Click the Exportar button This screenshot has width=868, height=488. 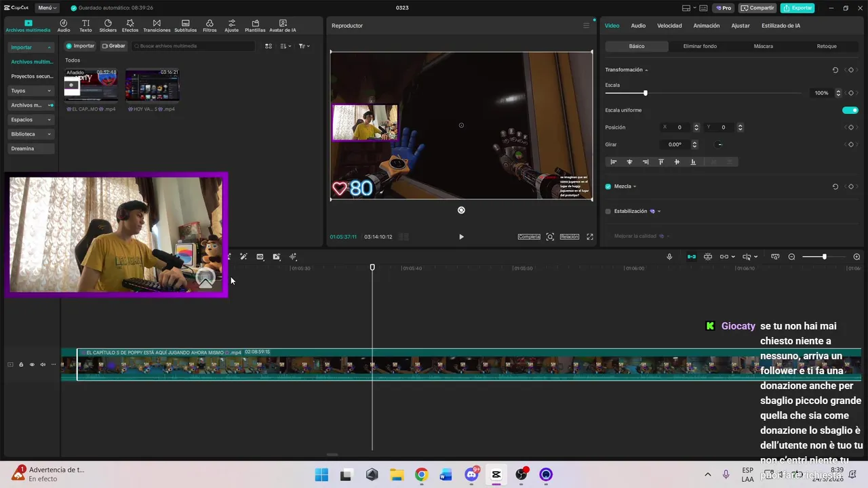797,8
